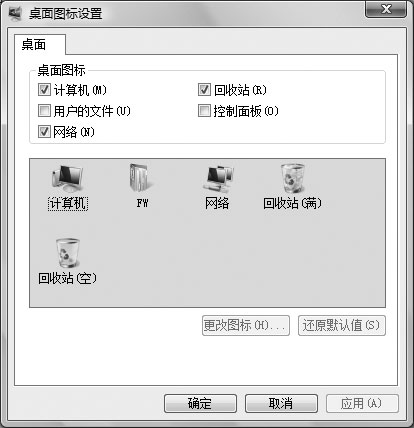Select the 回收站(满) full recycle bin icon
Image resolution: width=414 pixels, height=428 pixels.
point(292,178)
